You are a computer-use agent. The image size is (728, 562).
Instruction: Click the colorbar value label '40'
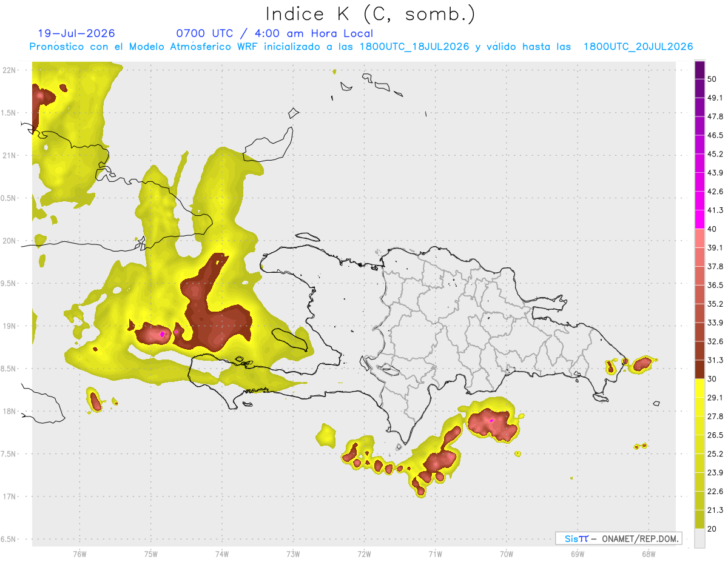[x=713, y=229]
